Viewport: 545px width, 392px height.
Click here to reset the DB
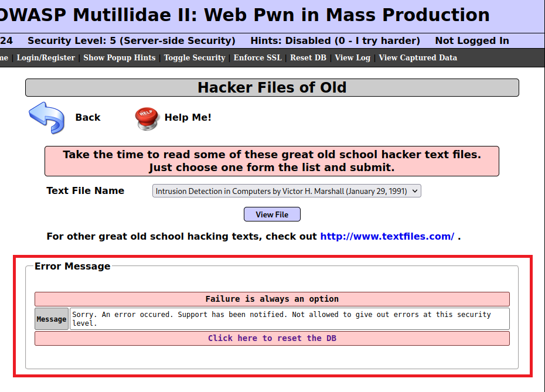click(x=272, y=338)
